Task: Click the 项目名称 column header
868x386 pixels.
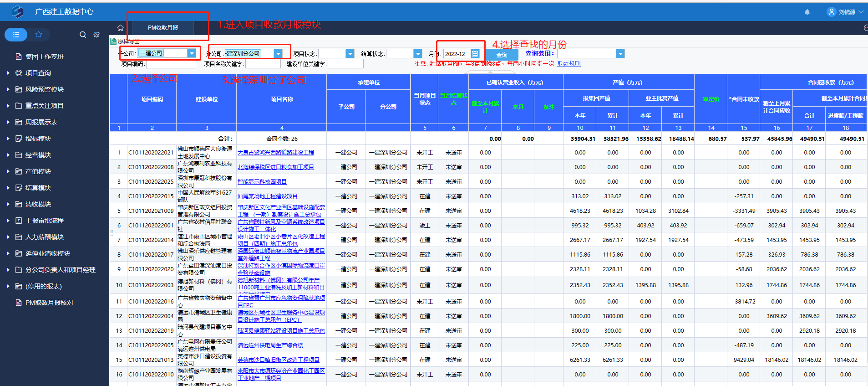Action: point(282,99)
